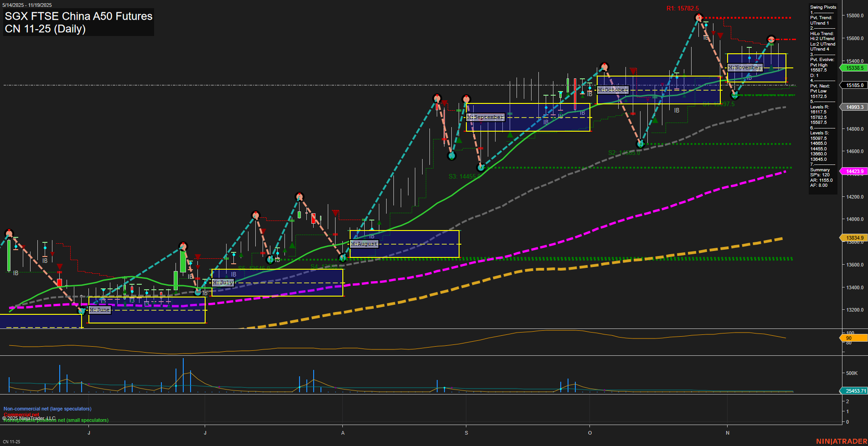Screen dimensions: 868x446
Task: Click the magenta 14423.9 price marker
Action: (854, 171)
